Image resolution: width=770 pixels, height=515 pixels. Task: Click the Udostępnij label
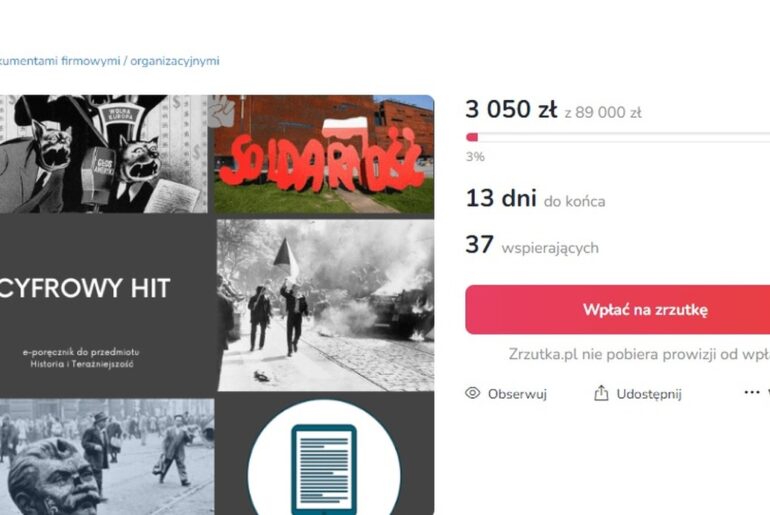coord(649,394)
